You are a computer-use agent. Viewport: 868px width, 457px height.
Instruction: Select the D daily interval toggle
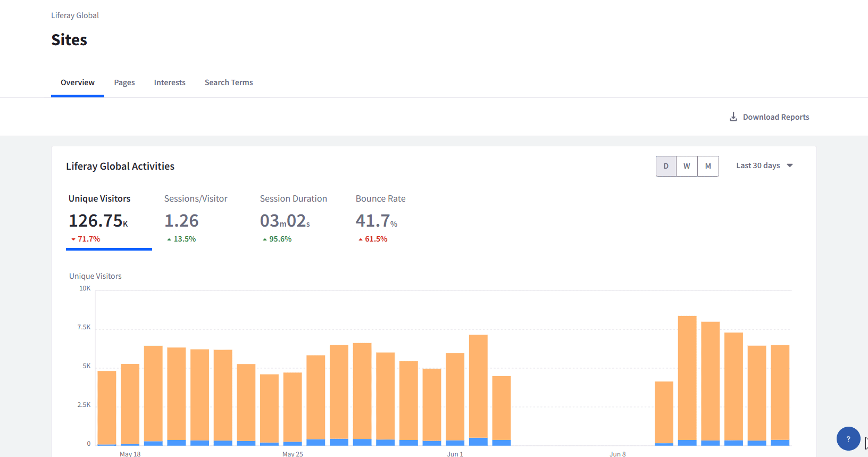tap(666, 166)
